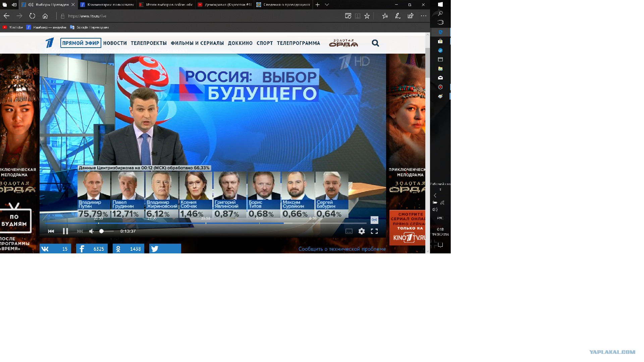
Task: Go to the browser home page
Action: tap(45, 16)
